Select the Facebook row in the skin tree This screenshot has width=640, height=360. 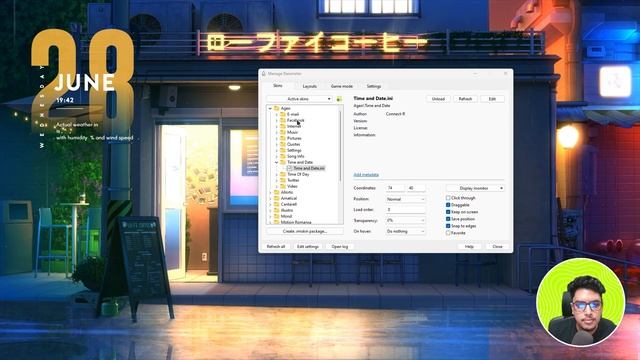[x=296, y=120]
